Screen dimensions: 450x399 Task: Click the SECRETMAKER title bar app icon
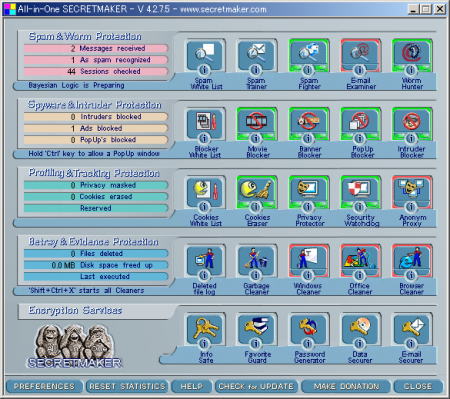[x=10, y=9]
